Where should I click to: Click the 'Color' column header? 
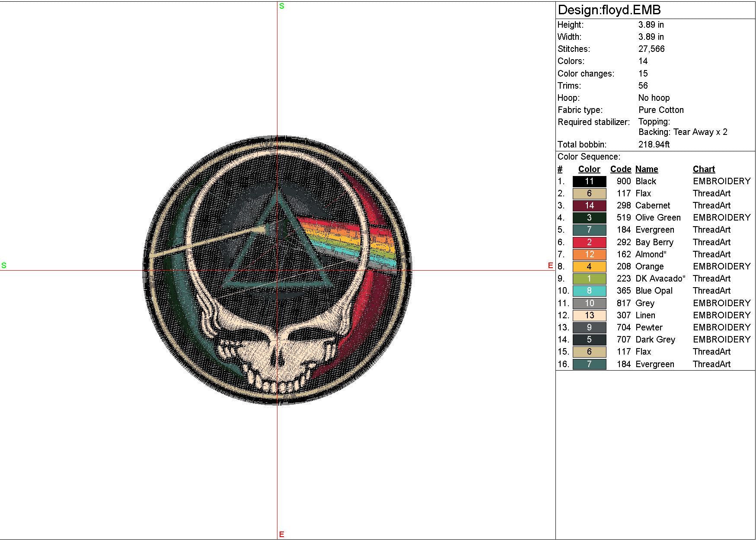pyautogui.click(x=589, y=169)
